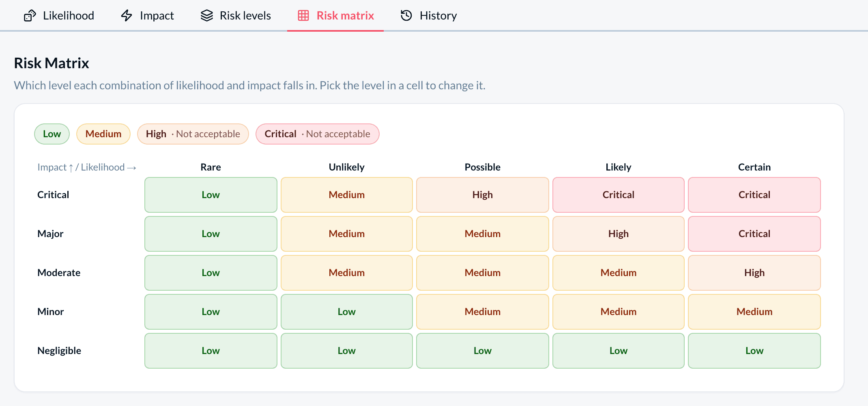Viewport: 868px width, 406px height.
Task: Click the Low legend pill
Action: 52,134
